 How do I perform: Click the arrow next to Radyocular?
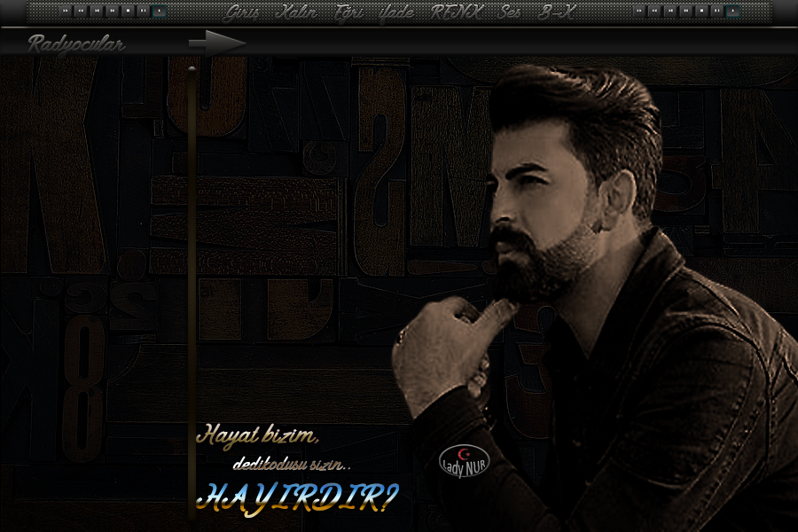click(216, 42)
